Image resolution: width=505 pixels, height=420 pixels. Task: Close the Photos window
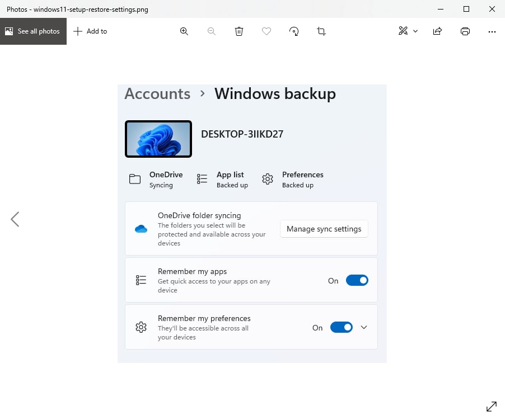[x=492, y=9]
